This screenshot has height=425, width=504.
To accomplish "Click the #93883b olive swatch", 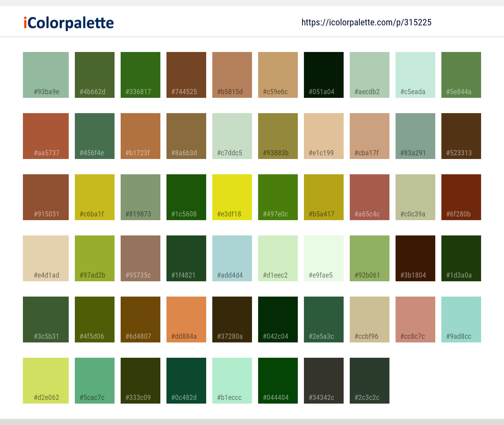I will coord(278,136).
